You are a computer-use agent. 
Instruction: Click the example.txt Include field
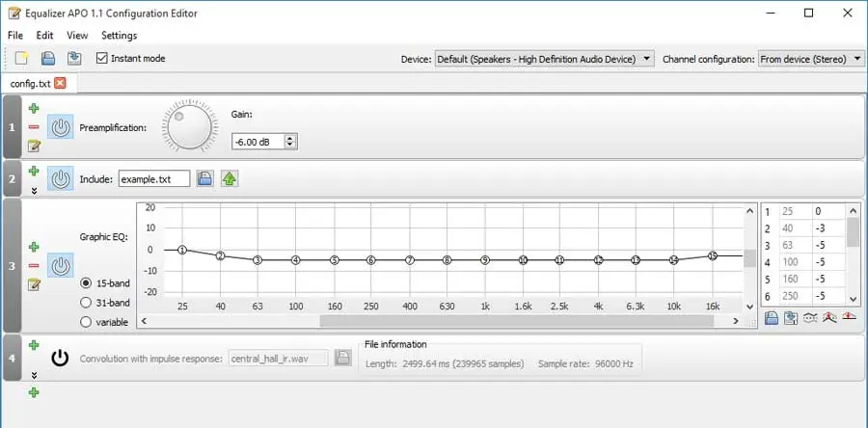coord(154,178)
